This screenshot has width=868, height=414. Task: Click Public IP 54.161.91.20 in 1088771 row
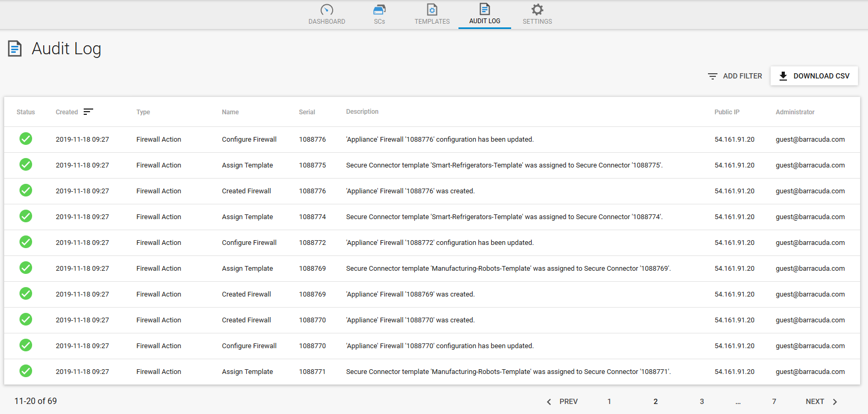point(734,372)
